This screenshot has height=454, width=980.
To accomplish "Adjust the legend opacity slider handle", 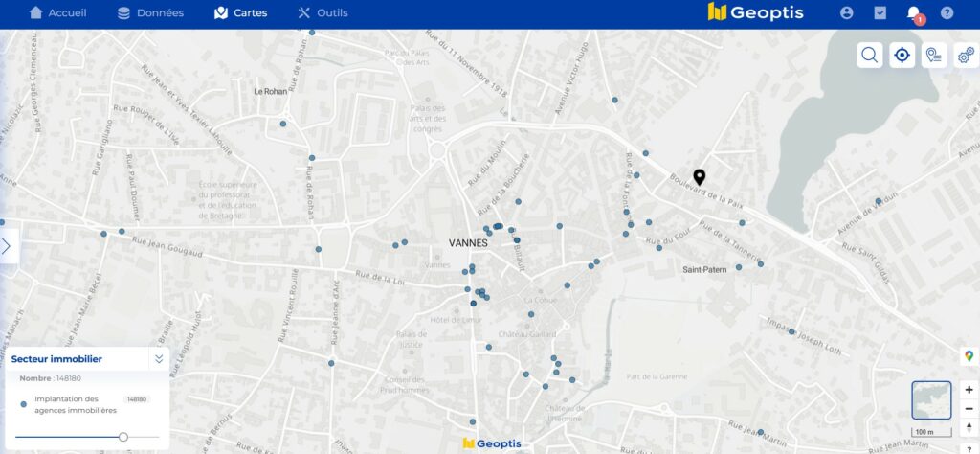I will pyautogui.click(x=123, y=437).
